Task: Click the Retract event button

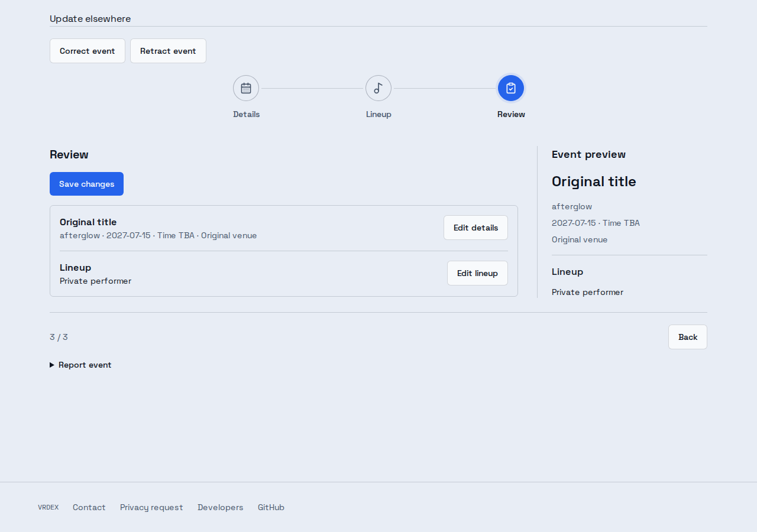Action: (x=168, y=51)
